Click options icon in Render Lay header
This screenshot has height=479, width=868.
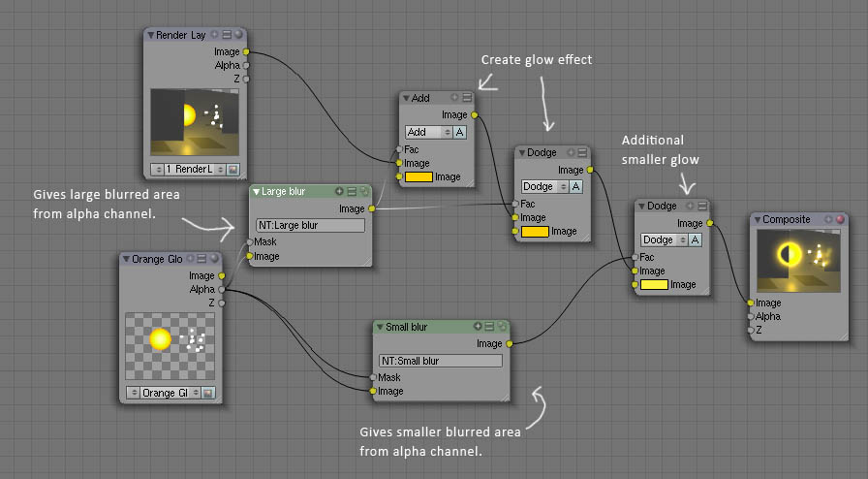(x=227, y=34)
